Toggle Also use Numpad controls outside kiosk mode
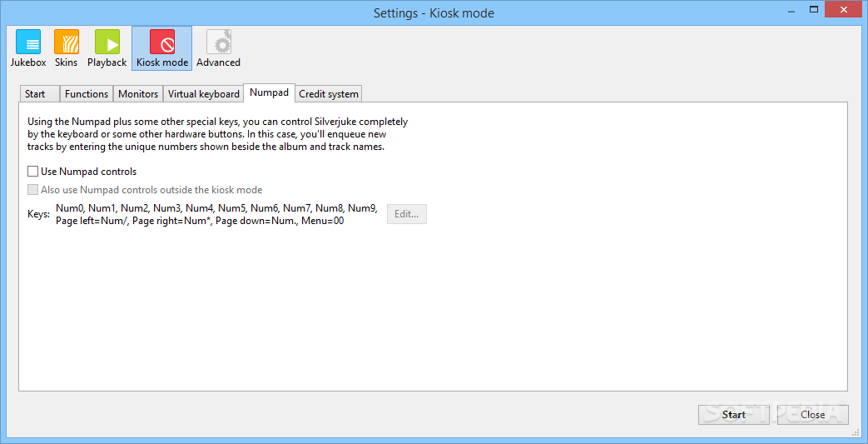868x444 pixels. [x=145, y=190]
